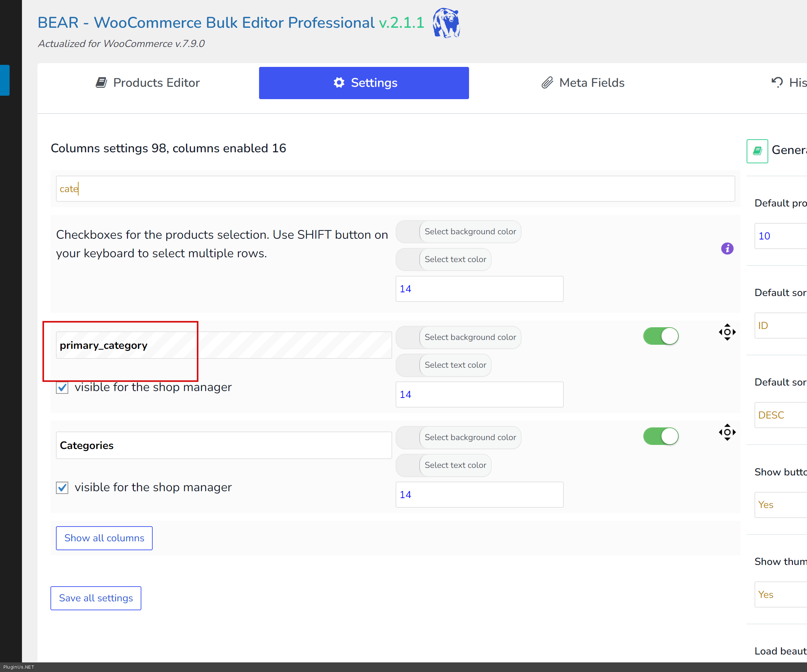
Task: Click the columns search field containing cate
Action: coord(395,189)
